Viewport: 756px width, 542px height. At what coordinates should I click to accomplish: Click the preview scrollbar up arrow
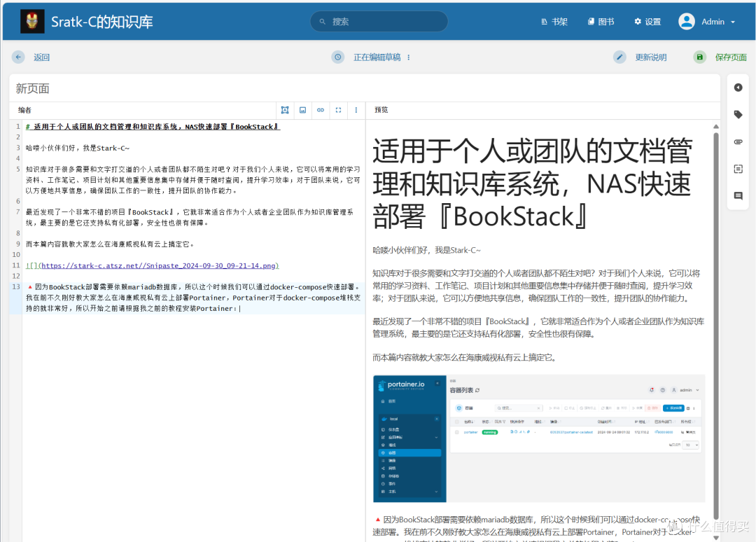coord(716,126)
